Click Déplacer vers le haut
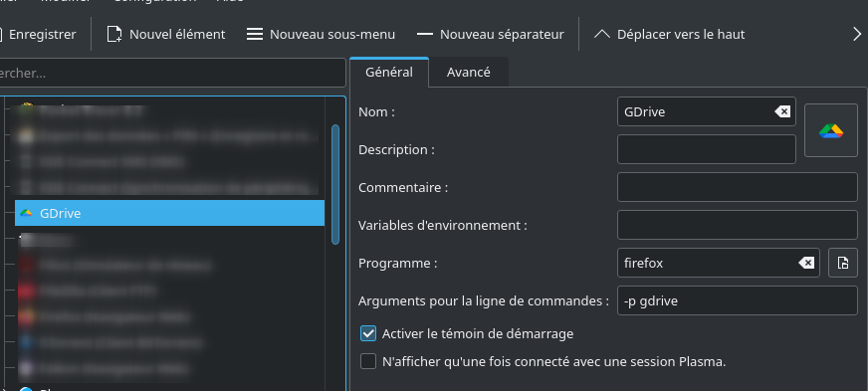 click(669, 34)
